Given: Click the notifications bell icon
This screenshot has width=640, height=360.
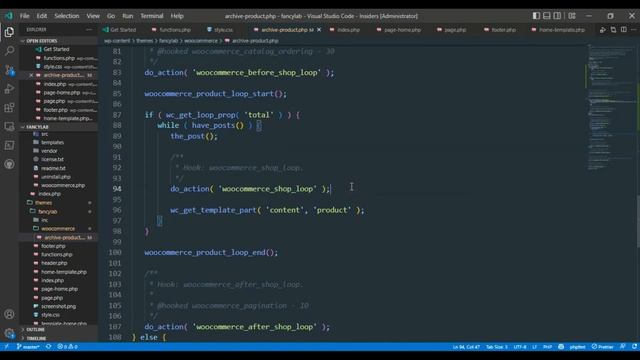Looking at the screenshot, I should point(634,347).
